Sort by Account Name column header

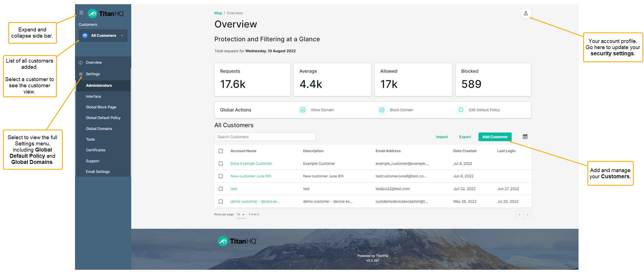tap(243, 151)
